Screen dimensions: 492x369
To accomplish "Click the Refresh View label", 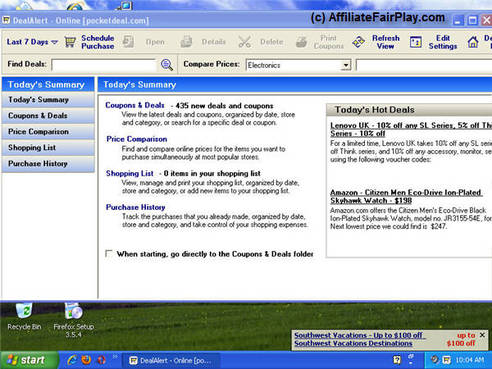I will 386,42.
